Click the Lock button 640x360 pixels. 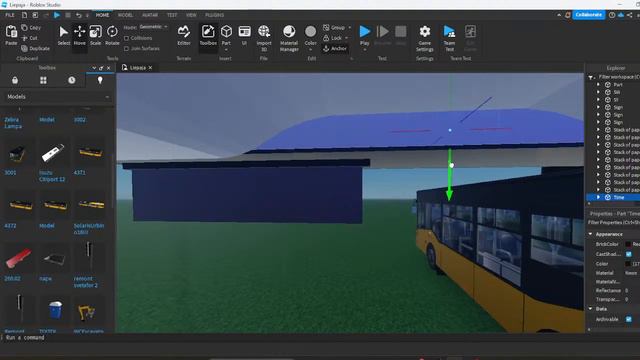(x=333, y=38)
